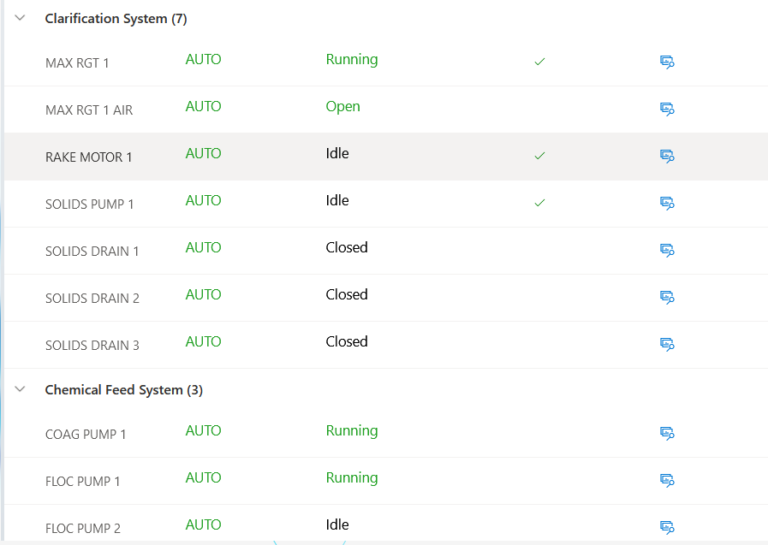Select the SOLIDS DRAIN 2 row label
The width and height of the screenshot is (768, 545).
click(92, 298)
